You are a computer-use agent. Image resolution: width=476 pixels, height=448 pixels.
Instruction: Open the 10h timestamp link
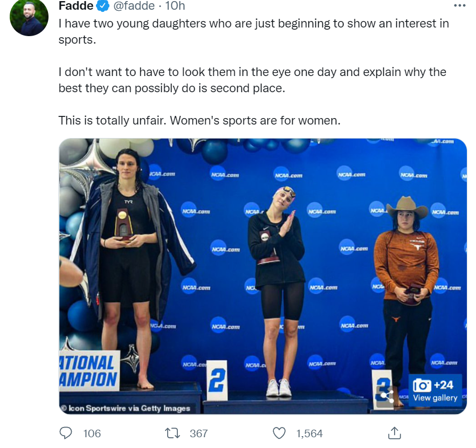point(175,5)
